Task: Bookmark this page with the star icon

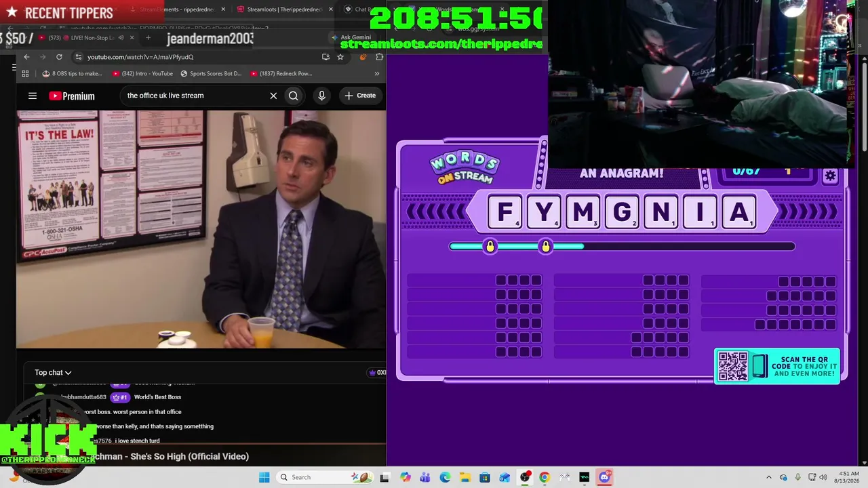Action: [340, 57]
